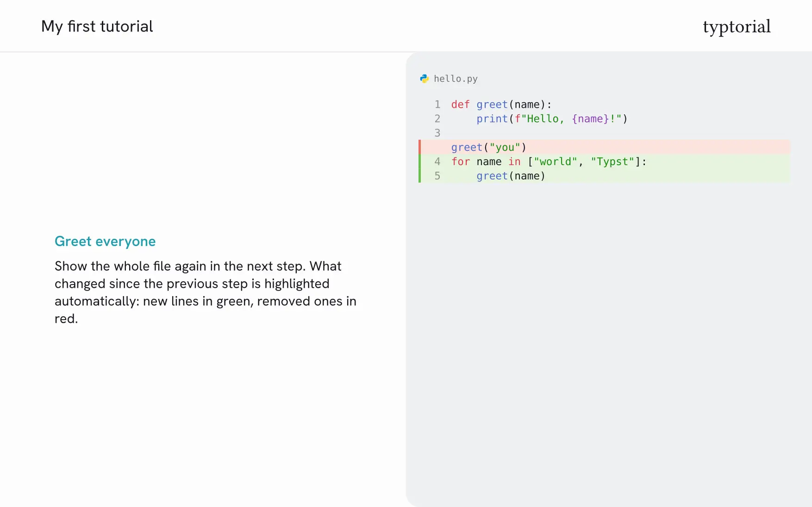Click the paragraph starting 'Show the whole file'
The image size is (812, 507).
[206, 292]
